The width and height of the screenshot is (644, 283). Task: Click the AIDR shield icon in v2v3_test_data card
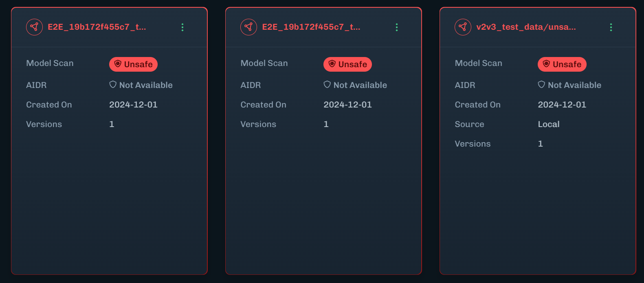point(541,85)
